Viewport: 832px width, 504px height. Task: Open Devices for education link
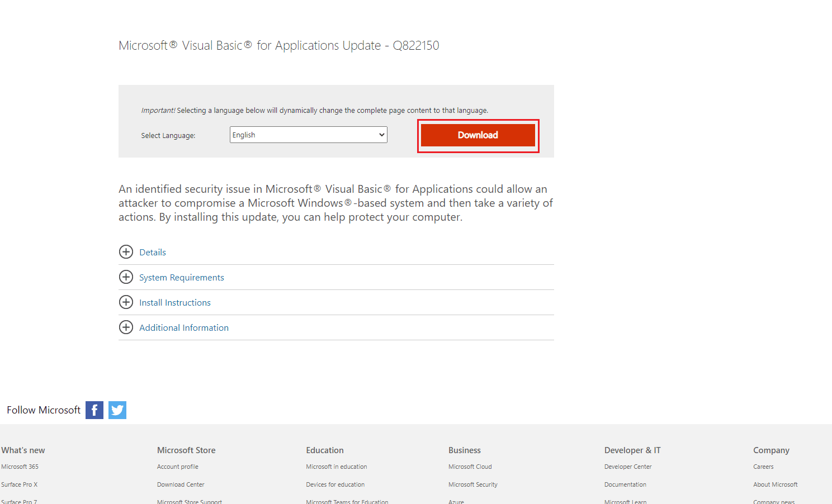tap(335, 484)
